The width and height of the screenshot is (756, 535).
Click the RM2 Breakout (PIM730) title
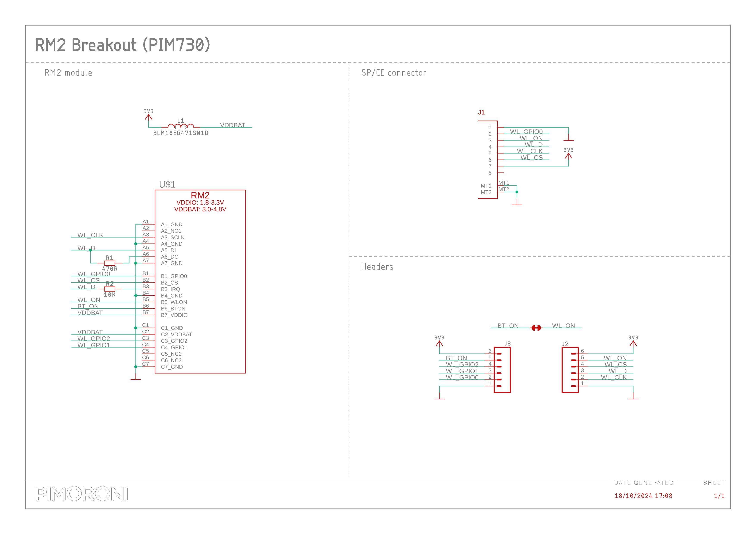[123, 45]
